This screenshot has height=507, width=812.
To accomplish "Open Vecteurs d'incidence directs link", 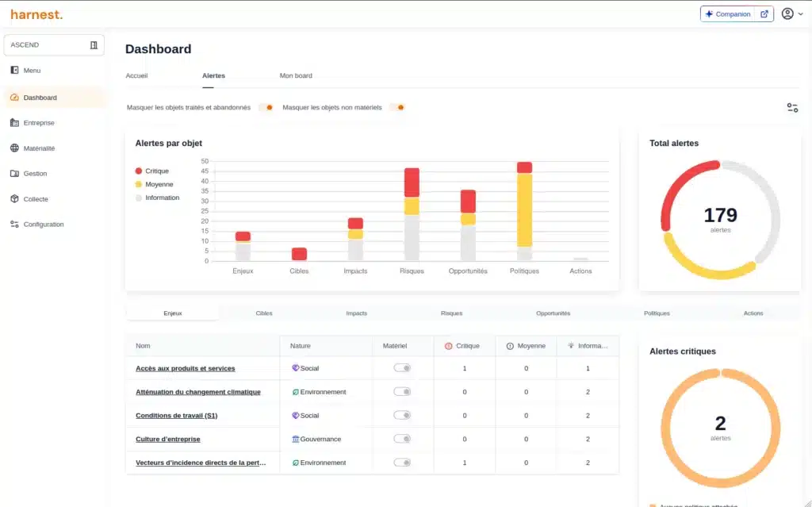I will tap(201, 463).
